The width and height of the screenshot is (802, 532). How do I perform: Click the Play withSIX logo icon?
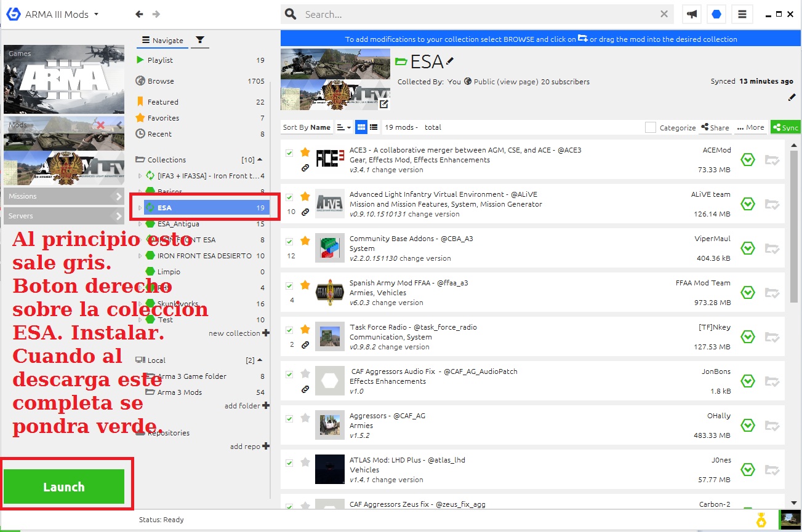point(13,14)
